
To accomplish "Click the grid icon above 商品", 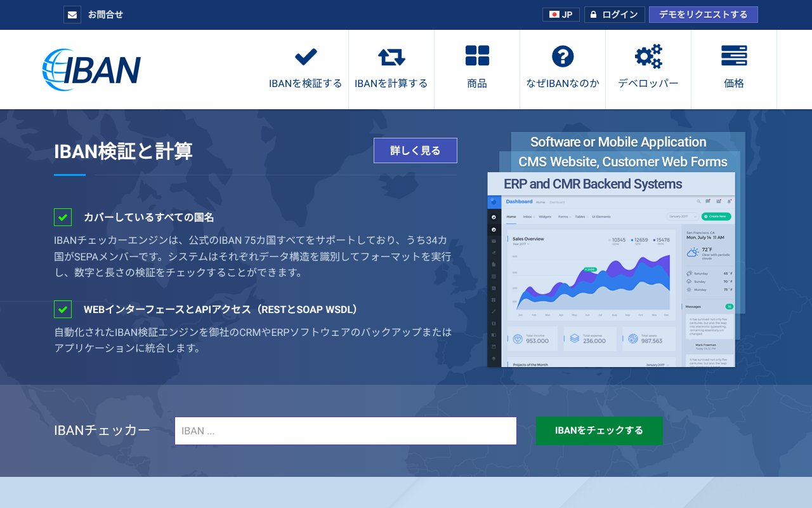I will [x=477, y=55].
